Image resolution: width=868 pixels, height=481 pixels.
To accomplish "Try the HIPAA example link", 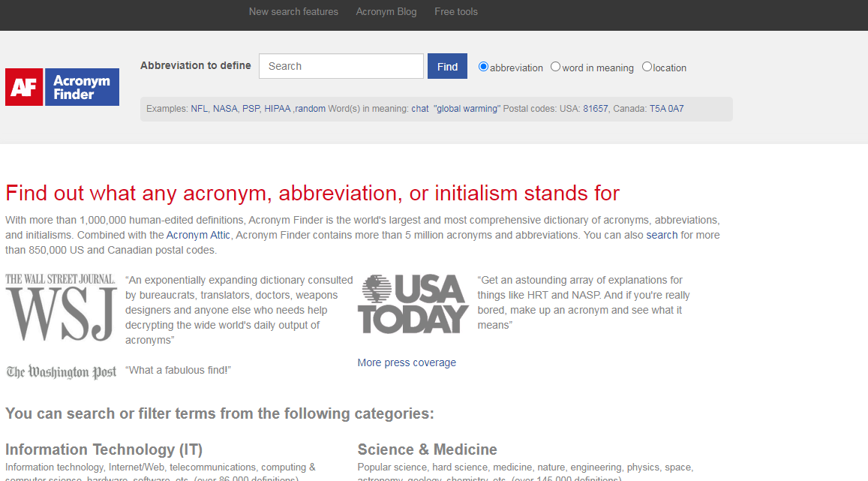I will coord(278,109).
